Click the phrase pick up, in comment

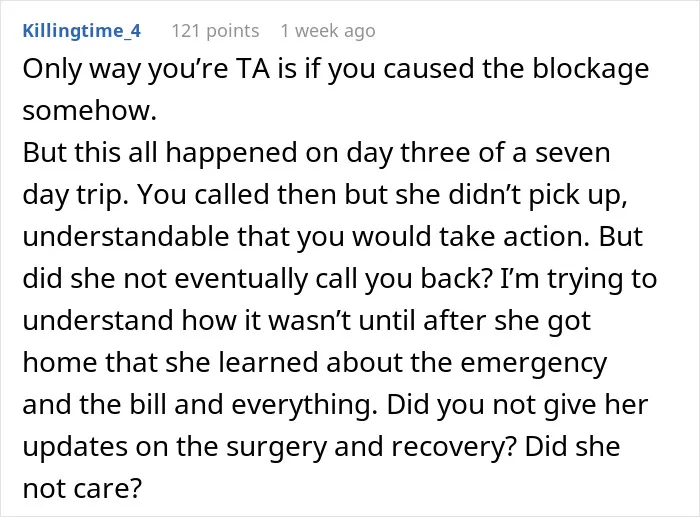click(578, 195)
